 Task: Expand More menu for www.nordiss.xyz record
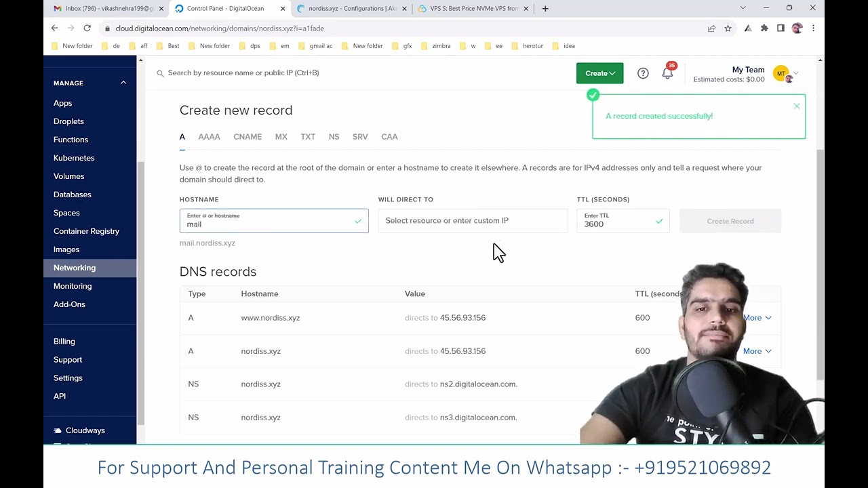click(x=757, y=318)
